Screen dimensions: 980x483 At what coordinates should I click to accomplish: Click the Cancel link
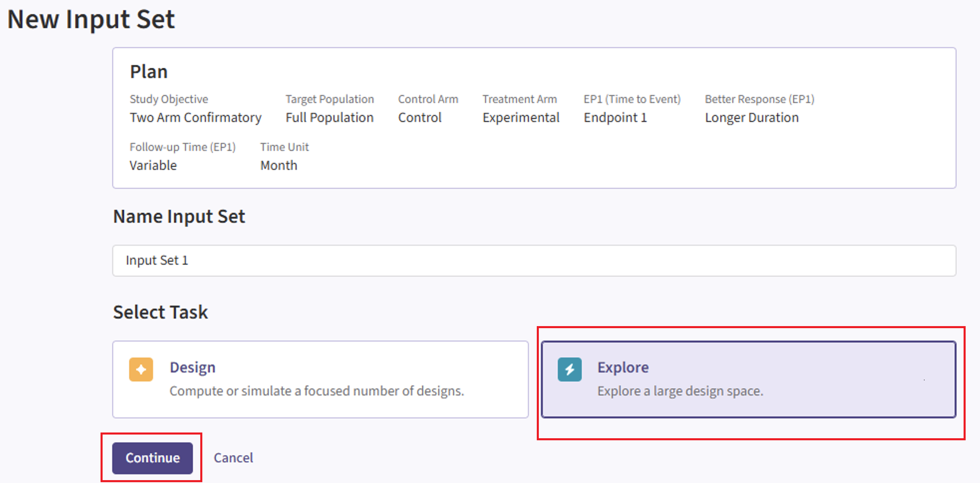[233, 458]
